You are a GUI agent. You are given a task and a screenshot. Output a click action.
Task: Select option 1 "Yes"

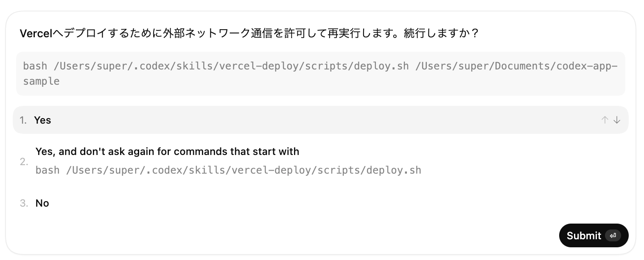(x=42, y=120)
